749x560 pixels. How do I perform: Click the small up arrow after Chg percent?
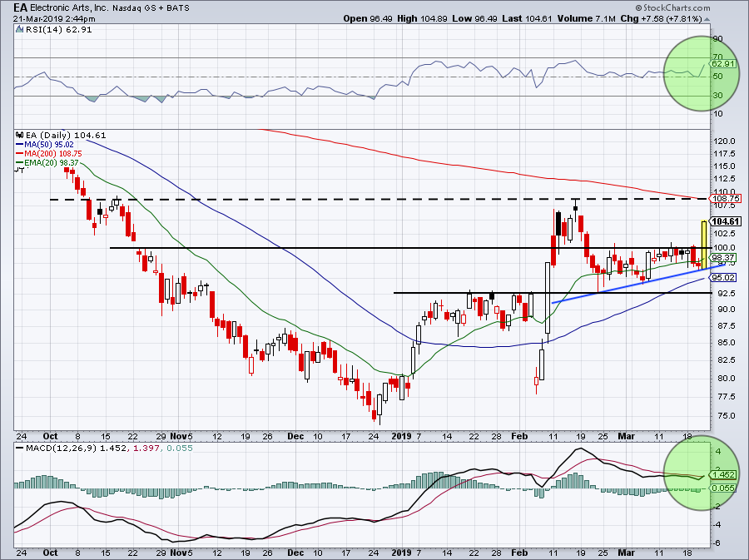pos(707,19)
